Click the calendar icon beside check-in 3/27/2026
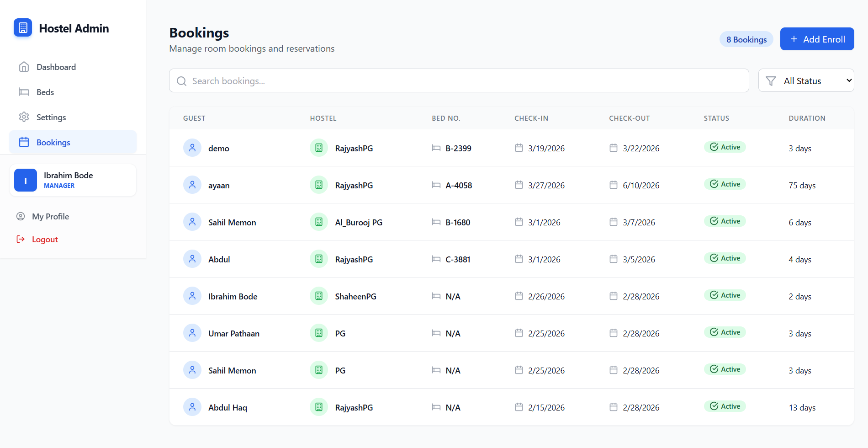The height and width of the screenshot is (448, 868). [519, 185]
